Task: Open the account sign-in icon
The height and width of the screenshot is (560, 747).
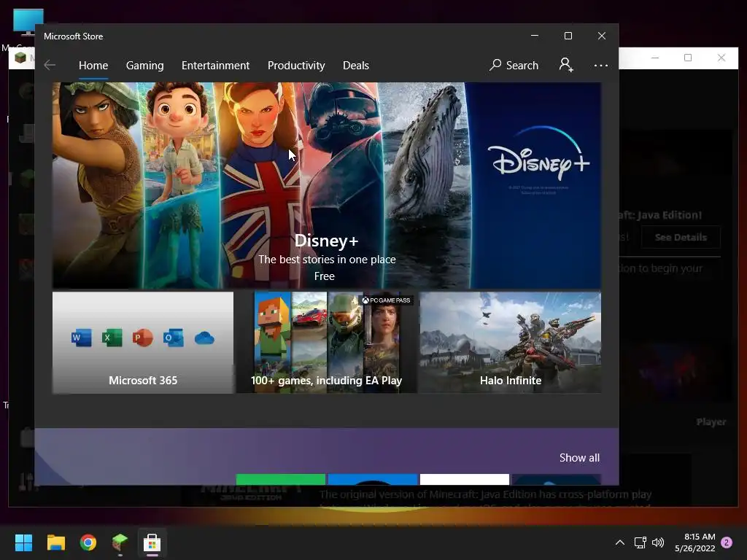Action: (566, 65)
